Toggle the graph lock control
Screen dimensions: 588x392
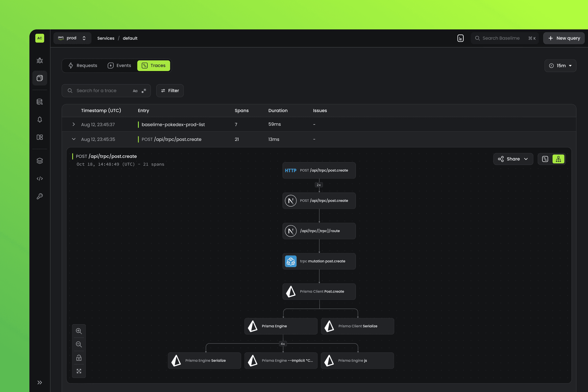coord(79,358)
